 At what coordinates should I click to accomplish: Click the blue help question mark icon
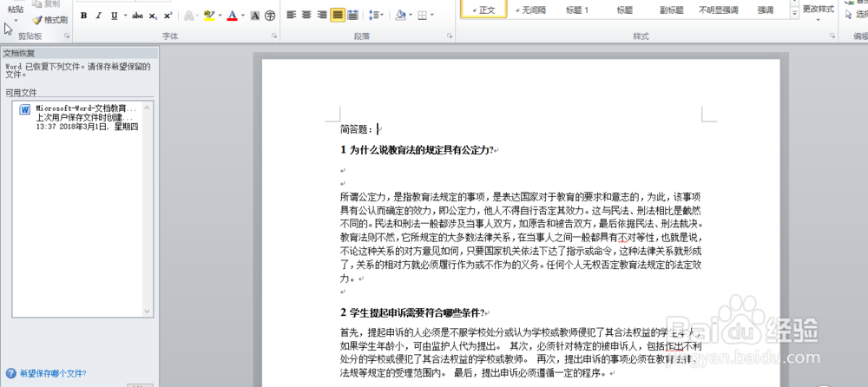click(10, 373)
